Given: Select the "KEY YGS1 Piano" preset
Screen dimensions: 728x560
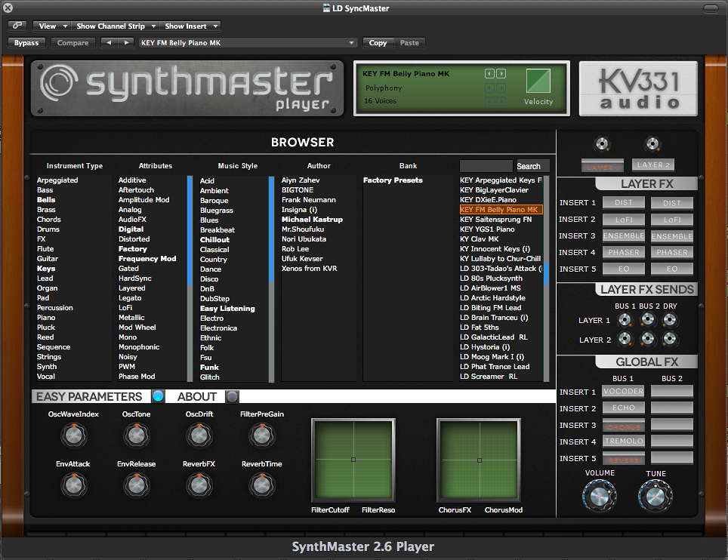Looking at the screenshot, I should coord(487,229).
